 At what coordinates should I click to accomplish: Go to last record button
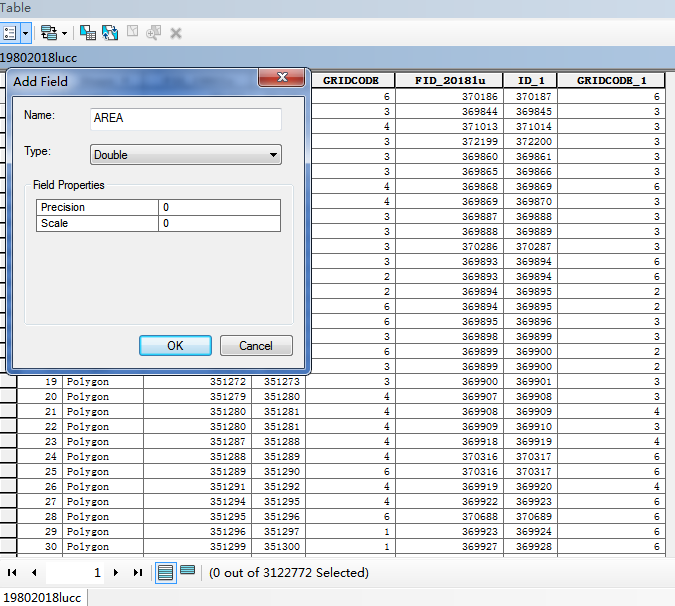[138, 572]
